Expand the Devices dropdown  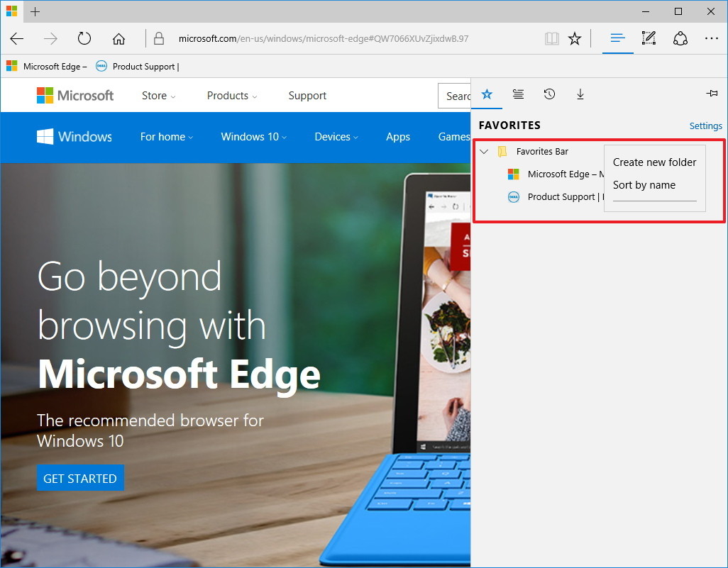pos(336,137)
